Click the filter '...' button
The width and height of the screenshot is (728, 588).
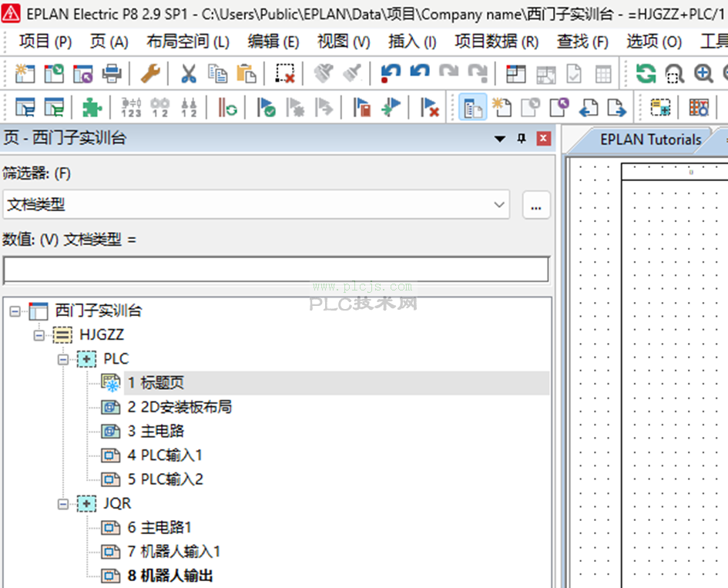tap(536, 204)
